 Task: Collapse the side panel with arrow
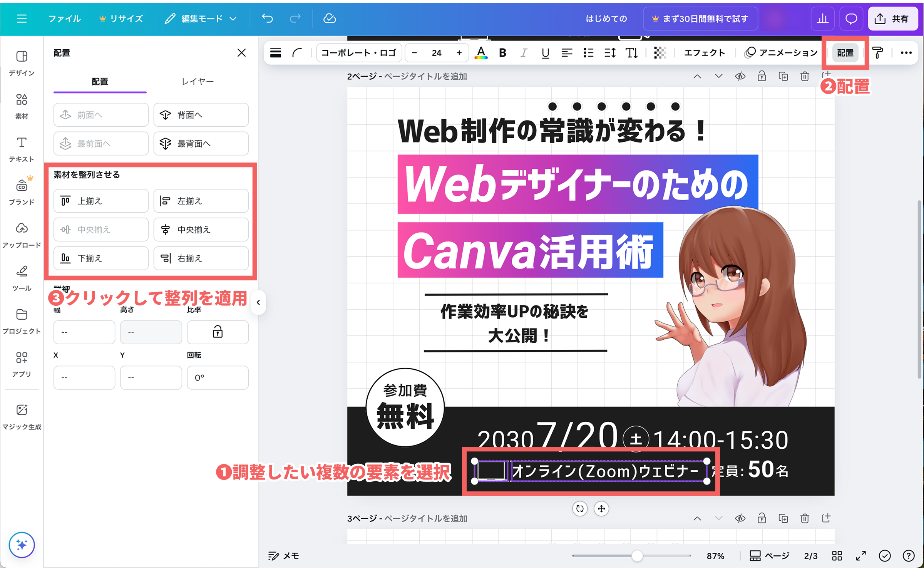[x=258, y=302]
